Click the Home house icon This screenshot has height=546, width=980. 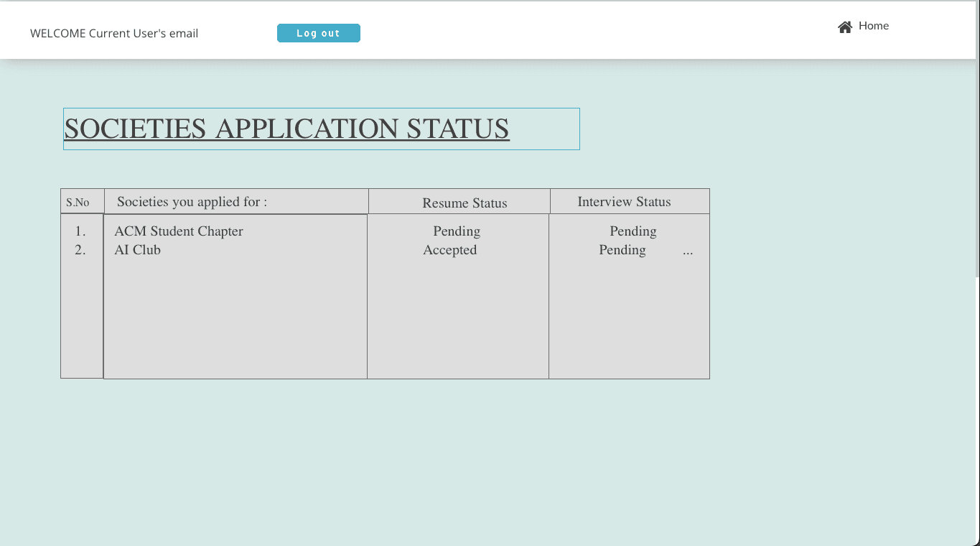pyautogui.click(x=845, y=27)
